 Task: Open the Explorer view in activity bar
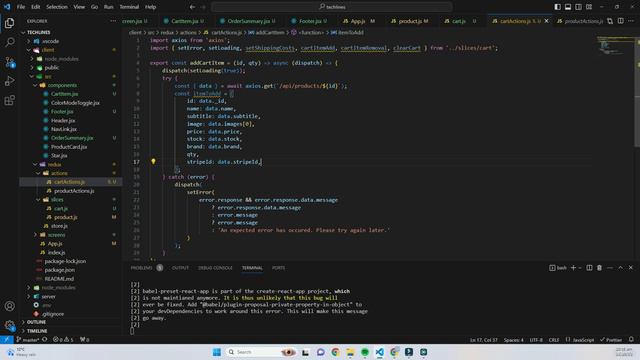9,23
